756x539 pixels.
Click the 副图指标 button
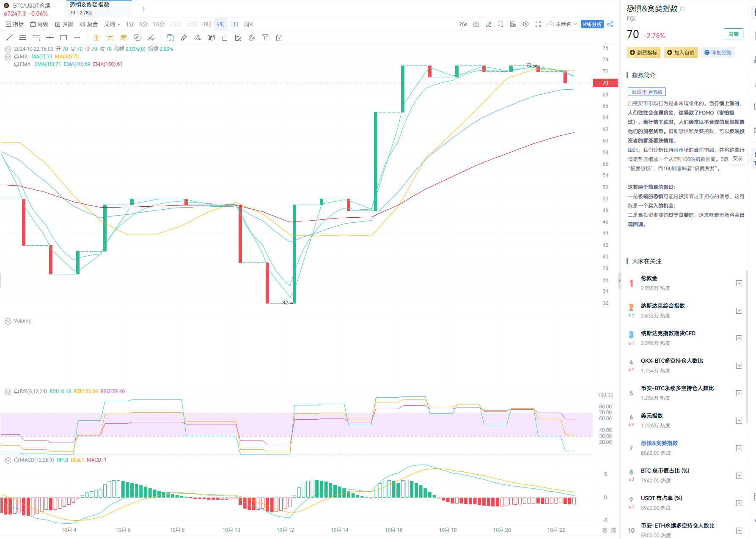[643, 52]
